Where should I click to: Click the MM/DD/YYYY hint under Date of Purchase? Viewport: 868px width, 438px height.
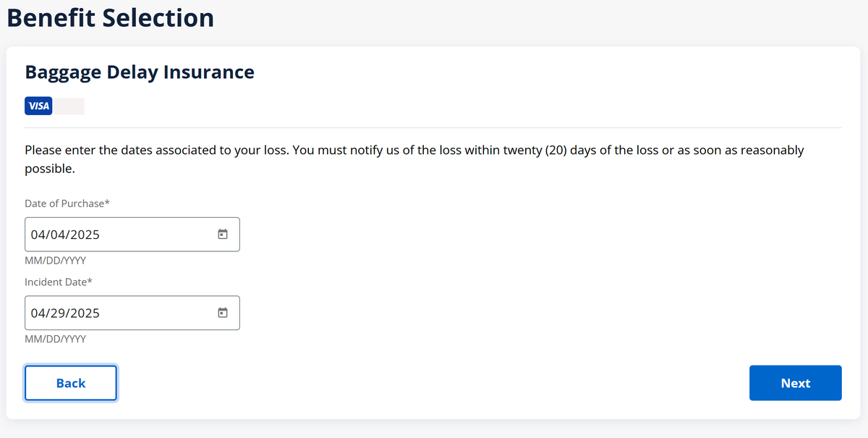tap(55, 260)
